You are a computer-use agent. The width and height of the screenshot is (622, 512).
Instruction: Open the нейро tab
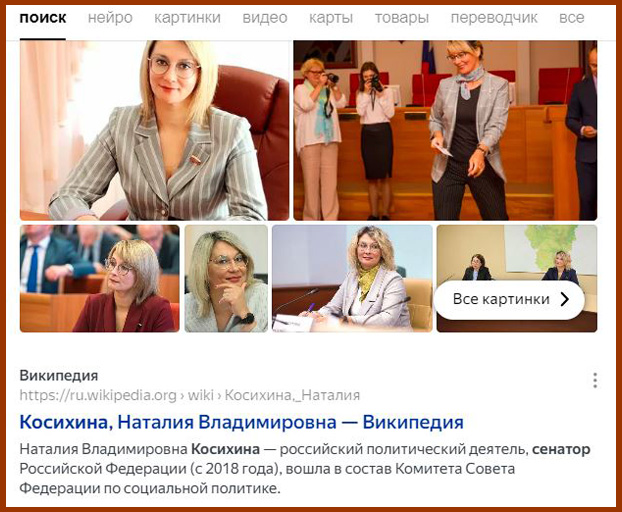click(110, 18)
